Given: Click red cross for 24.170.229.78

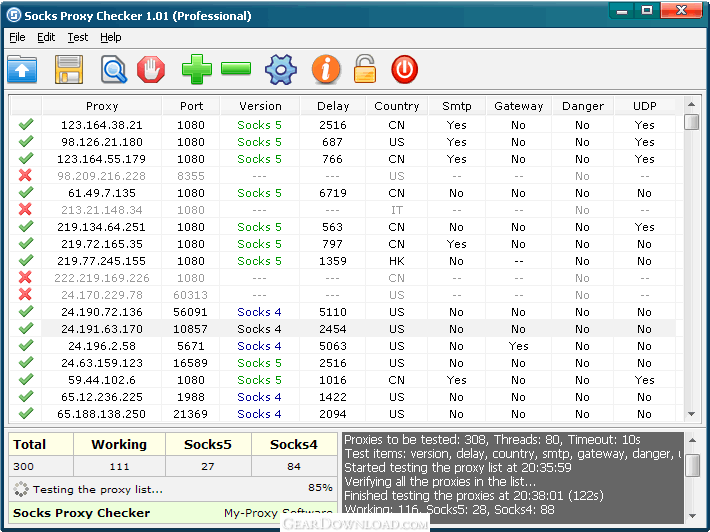Looking at the screenshot, I should point(25,294).
